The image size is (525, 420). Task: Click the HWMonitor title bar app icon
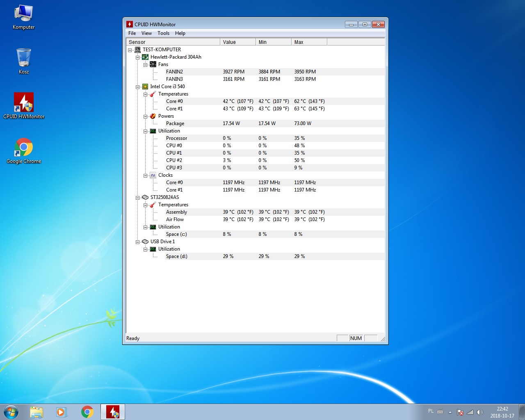(130, 24)
